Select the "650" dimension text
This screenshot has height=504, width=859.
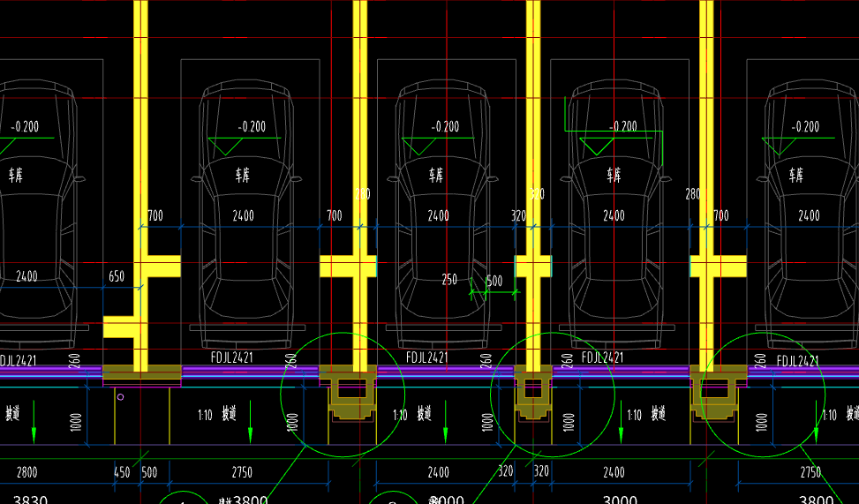point(117,276)
